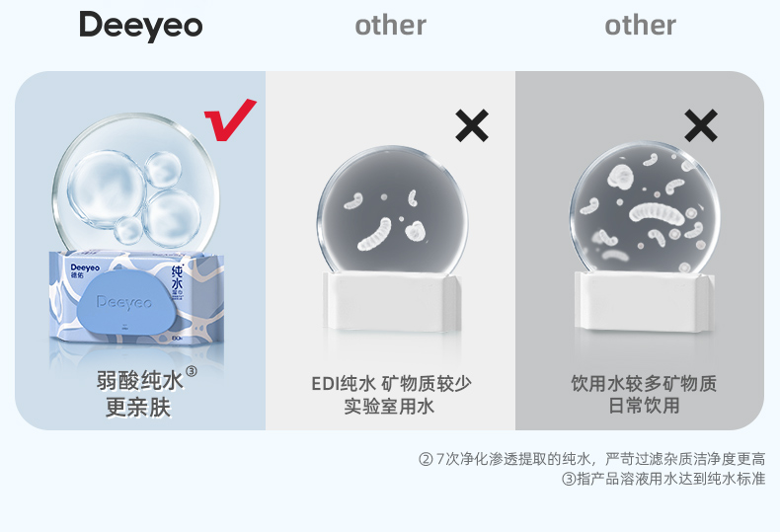Click the rightmost 'other' column heading
Image resolution: width=780 pixels, height=532 pixels.
640,26
